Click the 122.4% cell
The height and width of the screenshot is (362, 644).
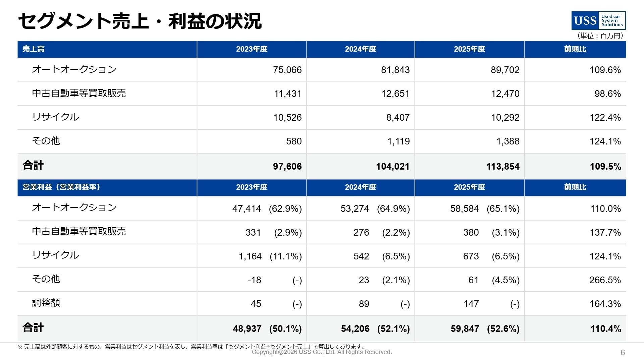tap(605, 117)
